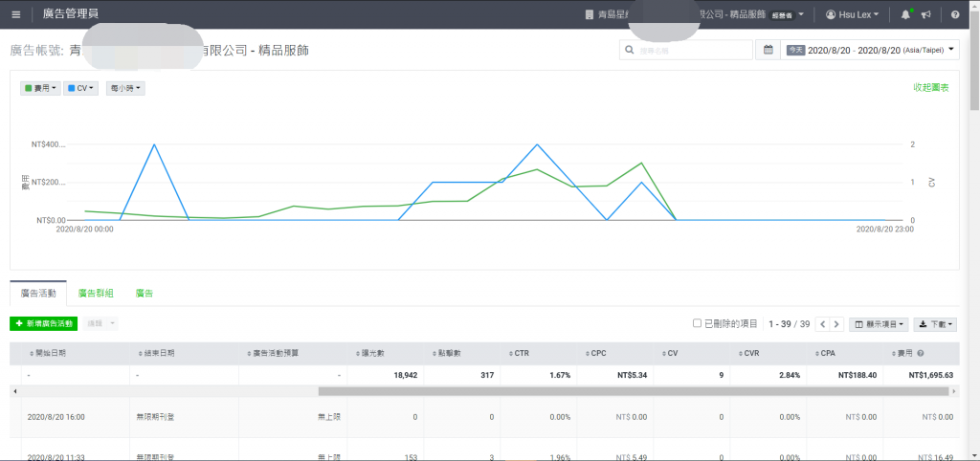Switch to the 廣告群組 tab

[x=96, y=293]
